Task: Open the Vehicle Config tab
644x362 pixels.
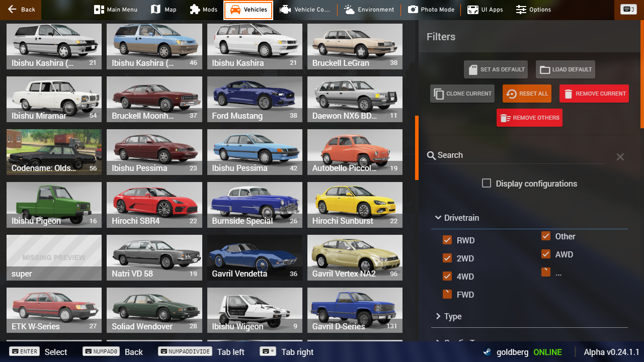Action: (305, 10)
